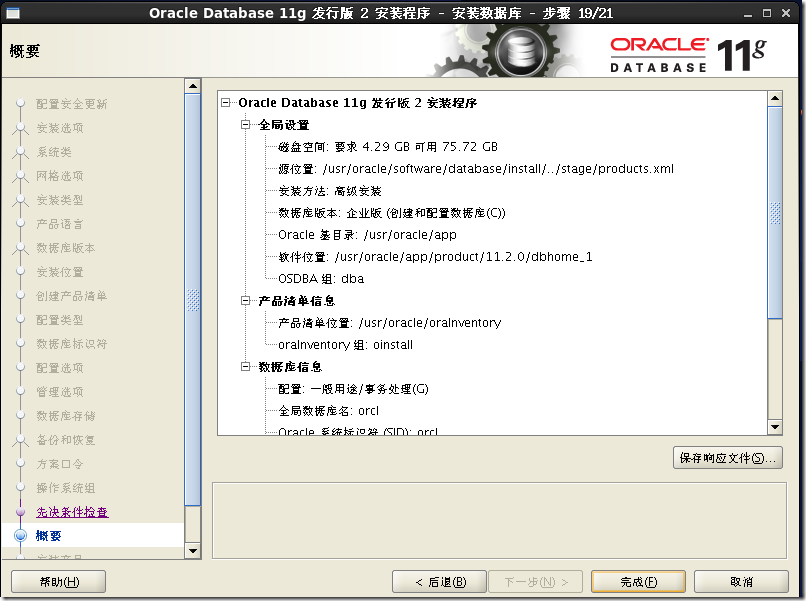806x601 pixels.
Task: Select the 管理选项 step
Action: pos(60,392)
